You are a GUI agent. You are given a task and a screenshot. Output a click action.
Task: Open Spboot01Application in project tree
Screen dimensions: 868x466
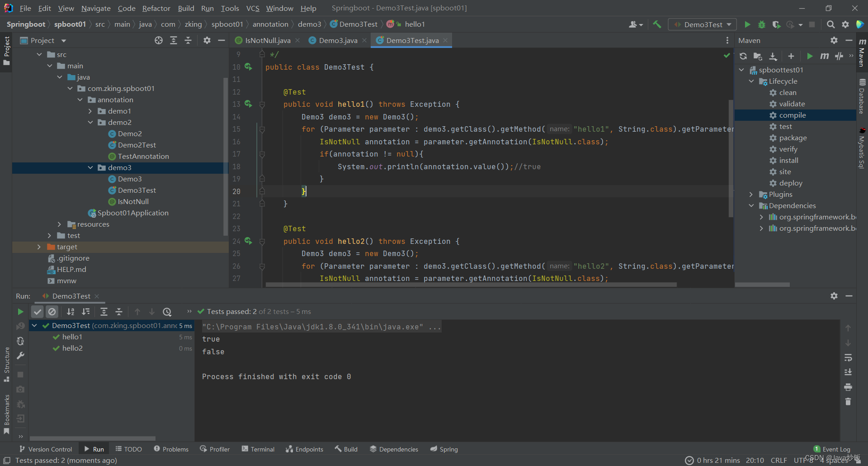133,213
